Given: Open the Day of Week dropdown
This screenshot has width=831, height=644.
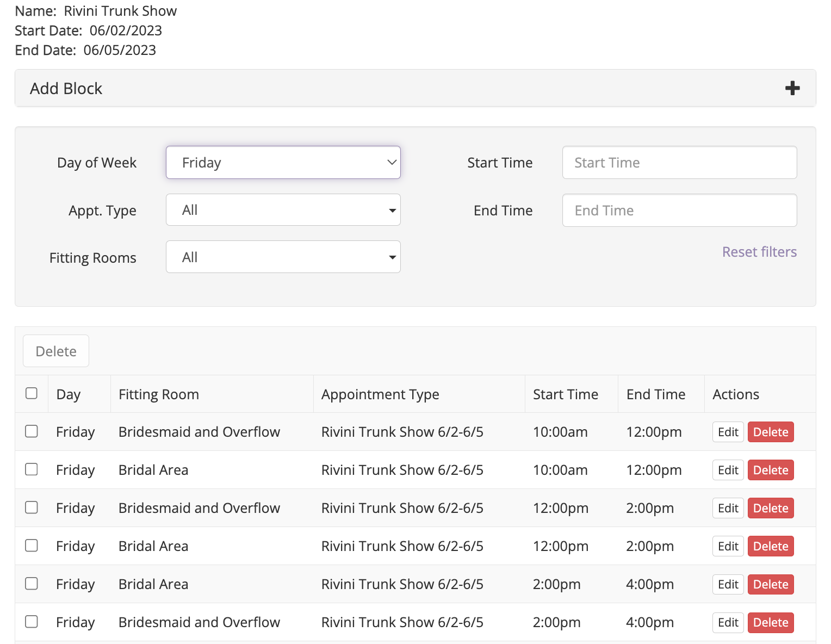Looking at the screenshot, I should [x=283, y=162].
